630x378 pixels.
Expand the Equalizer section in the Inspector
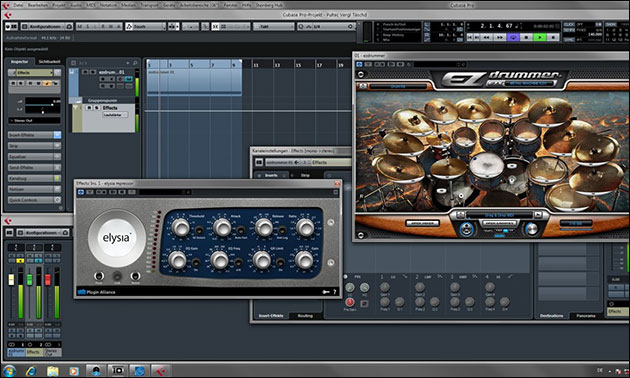pos(34,157)
